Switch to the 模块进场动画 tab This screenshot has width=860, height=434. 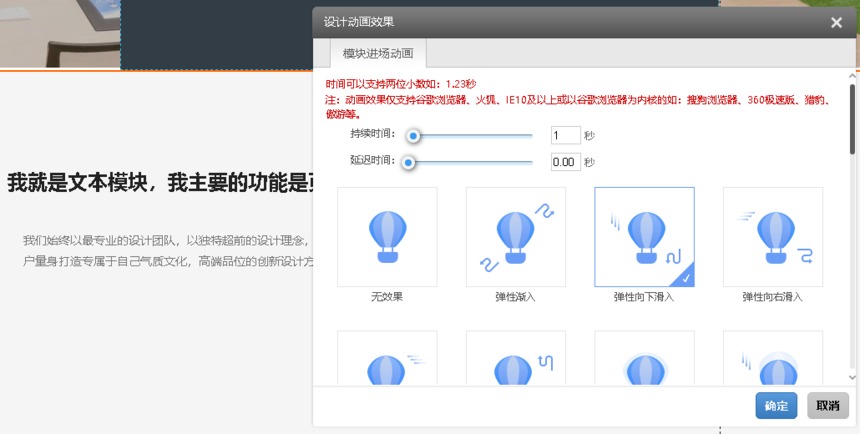click(378, 53)
